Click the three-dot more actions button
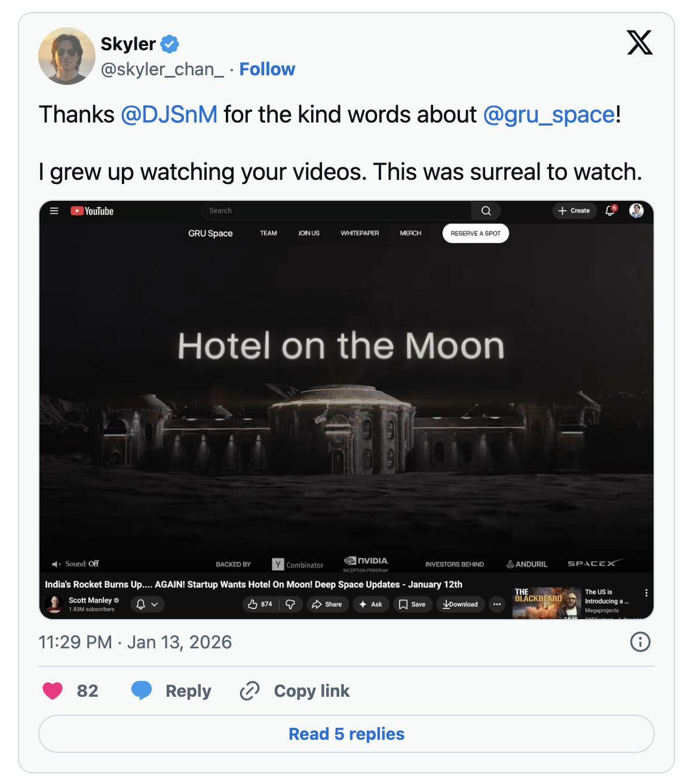The width and height of the screenshot is (687, 784). pos(496,604)
